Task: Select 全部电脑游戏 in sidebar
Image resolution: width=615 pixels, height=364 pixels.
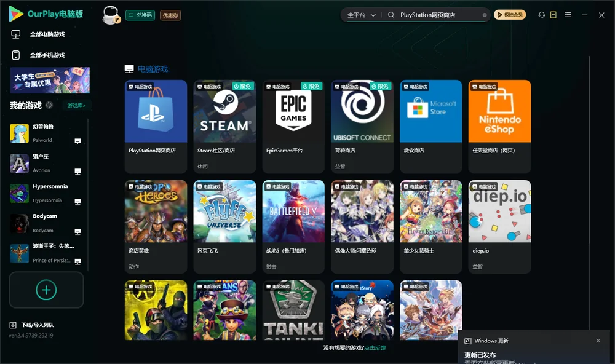Action: coord(47,34)
